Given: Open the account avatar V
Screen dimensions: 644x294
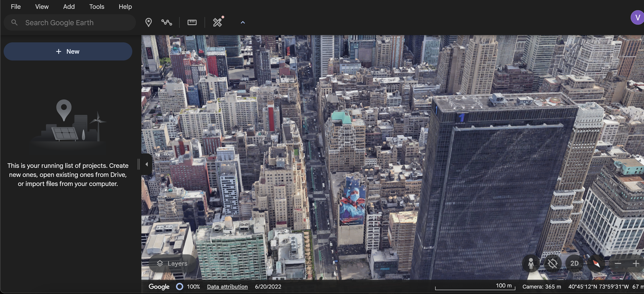Looking at the screenshot, I should pos(637,17).
